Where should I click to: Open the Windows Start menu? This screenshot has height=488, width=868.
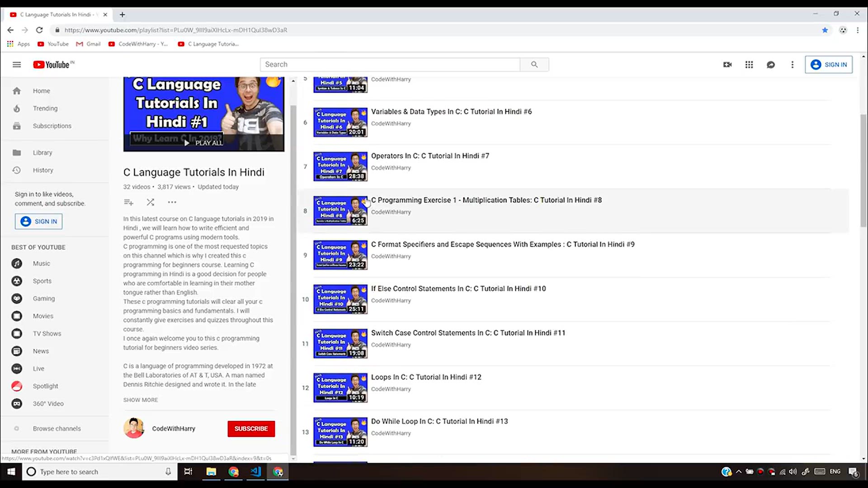click(x=11, y=472)
